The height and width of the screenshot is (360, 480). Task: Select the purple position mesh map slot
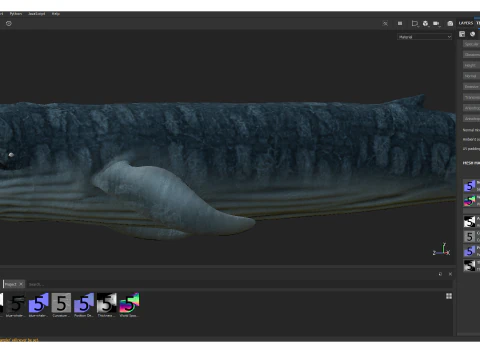point(470,251)
